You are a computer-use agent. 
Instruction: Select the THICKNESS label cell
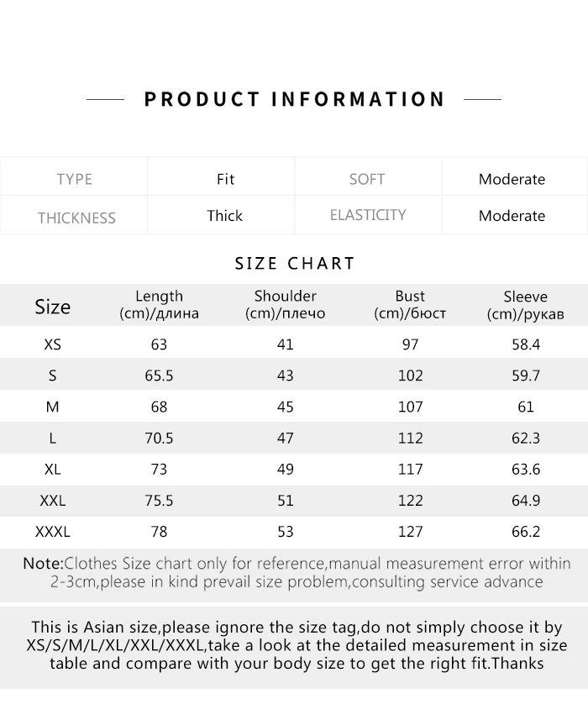(x=76, y=217)
